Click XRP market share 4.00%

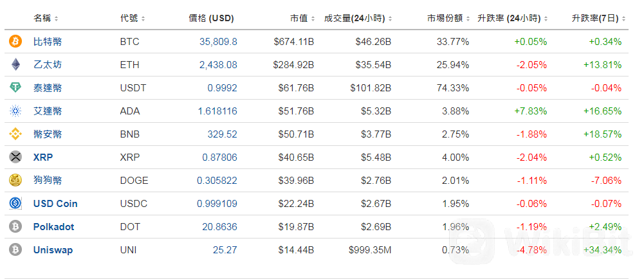[456, 157]
